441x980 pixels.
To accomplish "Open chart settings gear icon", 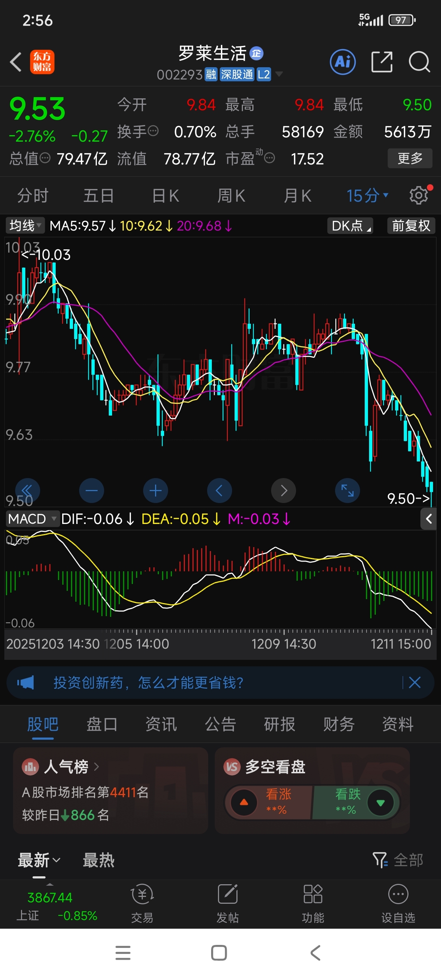I will click(x=419, y=195).
